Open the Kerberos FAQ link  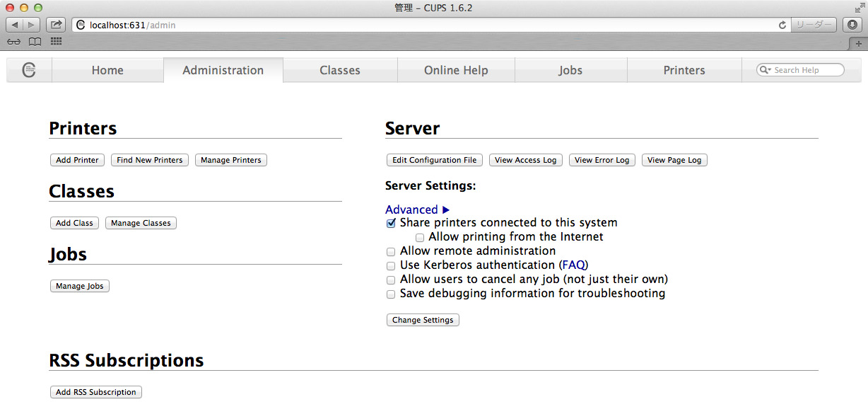pos(573,265)
